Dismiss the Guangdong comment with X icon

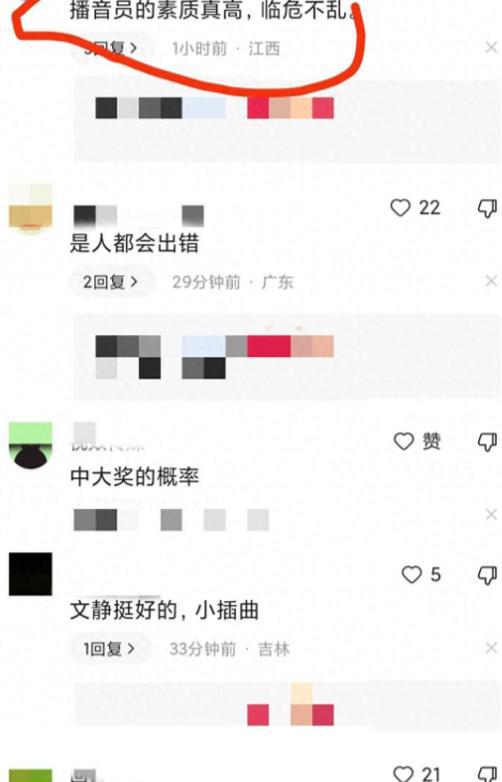click(491, 281)
